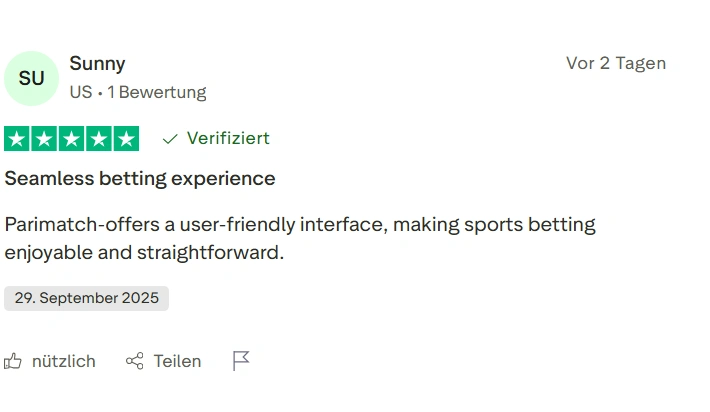Image resolution: width=710 pixels, height=412 pixels.
Task: Open the SU reviewer avatar
Action: [x=31, y=78]
